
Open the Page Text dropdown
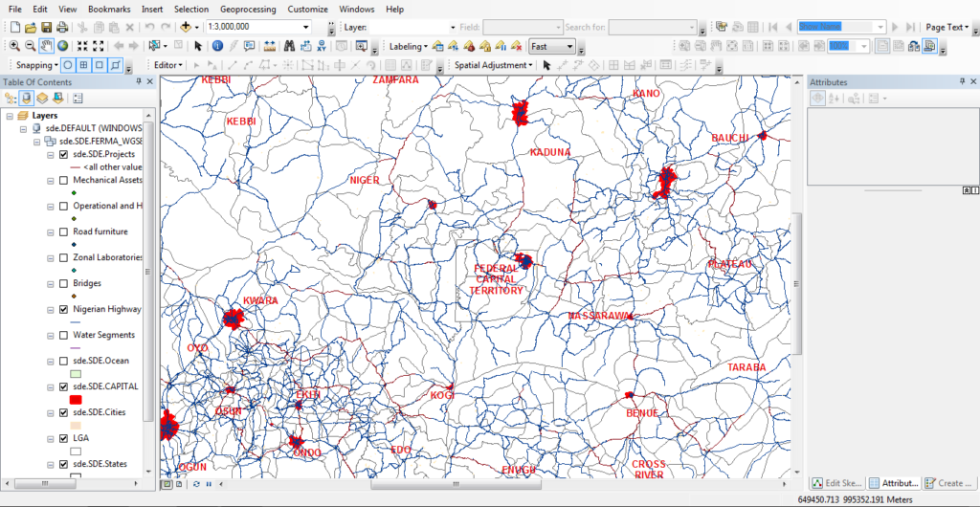(x=947, y=27)
